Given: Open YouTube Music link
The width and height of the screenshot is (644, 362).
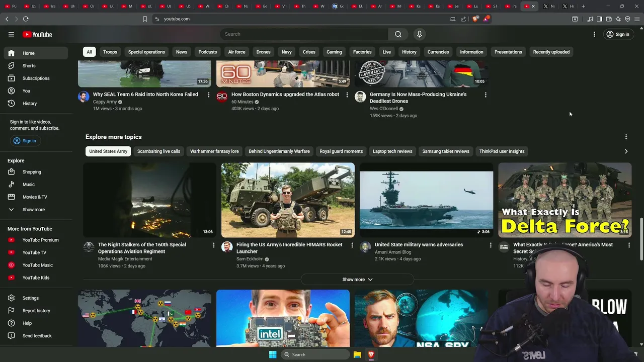Looking at the screenshot, I should pos(36,265).
